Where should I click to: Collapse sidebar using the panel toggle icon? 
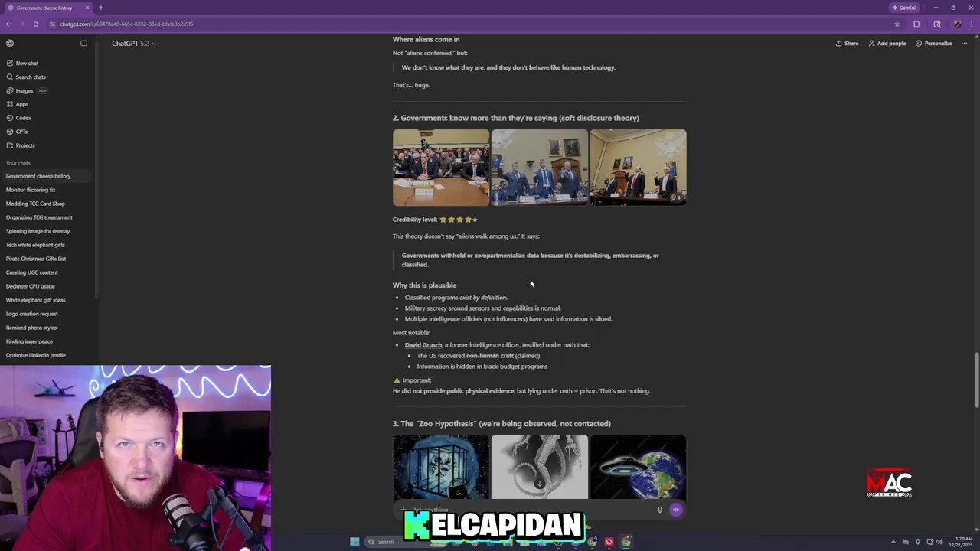pos(83,43)
